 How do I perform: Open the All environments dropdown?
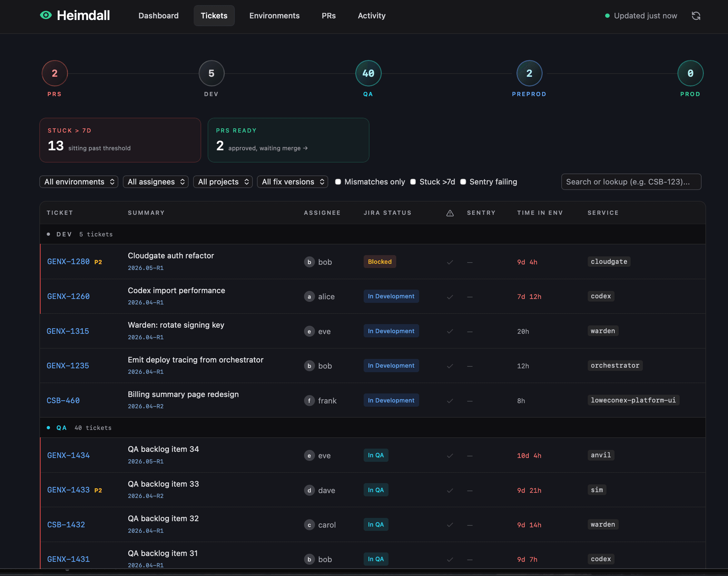[x=79, y=182]
